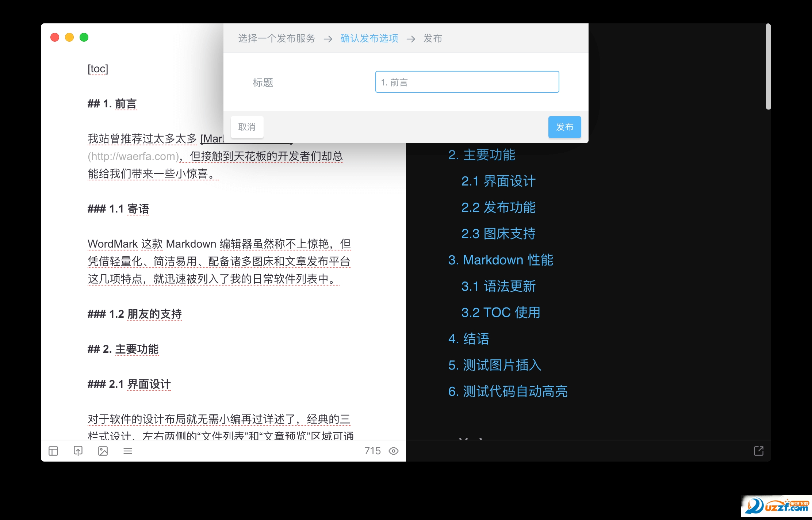Viewport: 812px width, 520px height.
Task: Click the yellow minimize window button
Action: click(x=69, y=37)
